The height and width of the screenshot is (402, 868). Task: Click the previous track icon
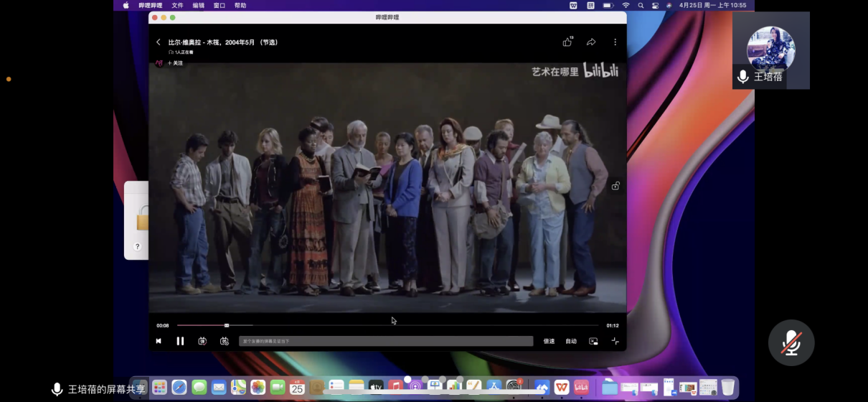(159, 341)
